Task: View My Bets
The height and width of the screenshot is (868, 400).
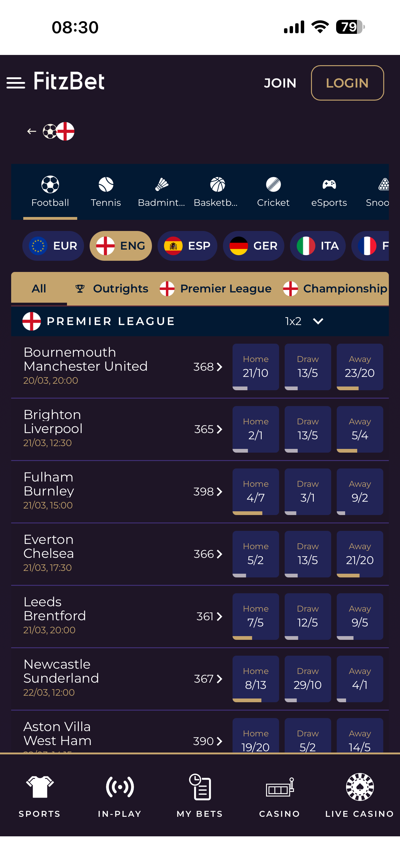Action: [x=200, y=796]
